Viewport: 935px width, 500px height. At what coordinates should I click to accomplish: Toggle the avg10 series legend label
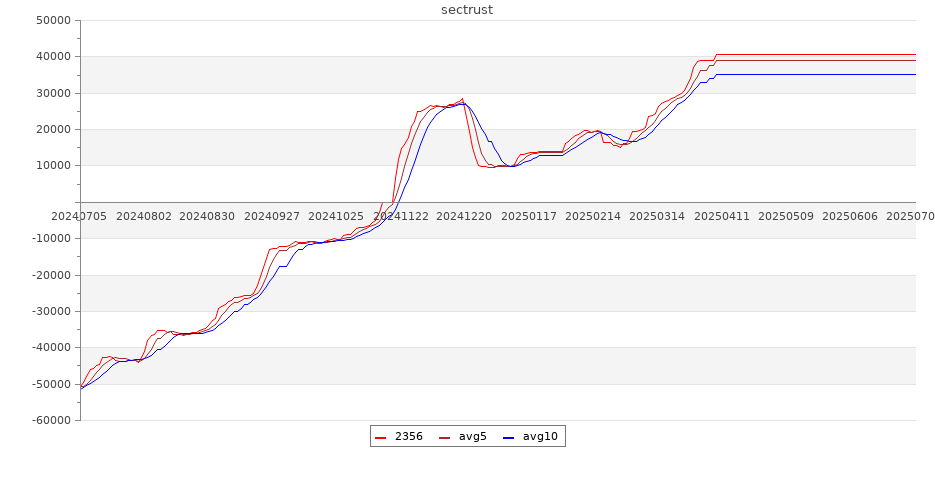tap(540, 437)
